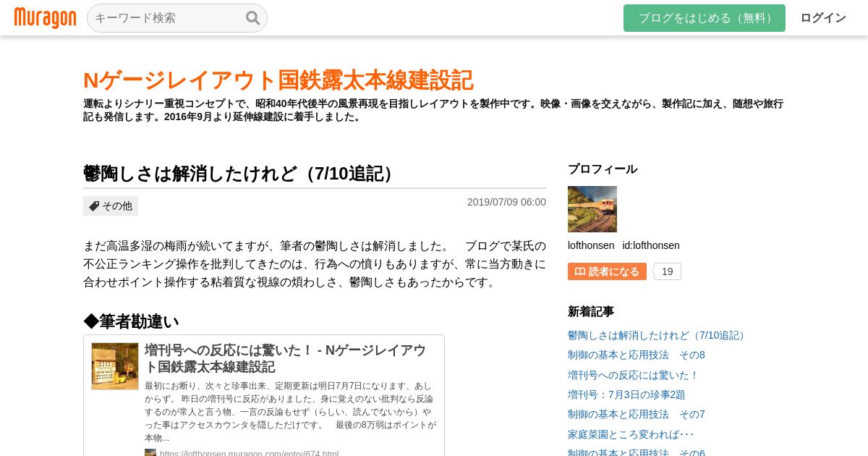Click the lofthonsen profile picture

[x=592, y=209]
